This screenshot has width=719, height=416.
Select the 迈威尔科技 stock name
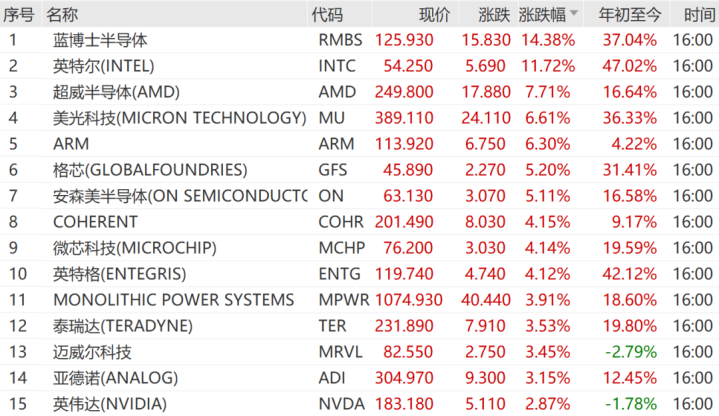point(92,352)
